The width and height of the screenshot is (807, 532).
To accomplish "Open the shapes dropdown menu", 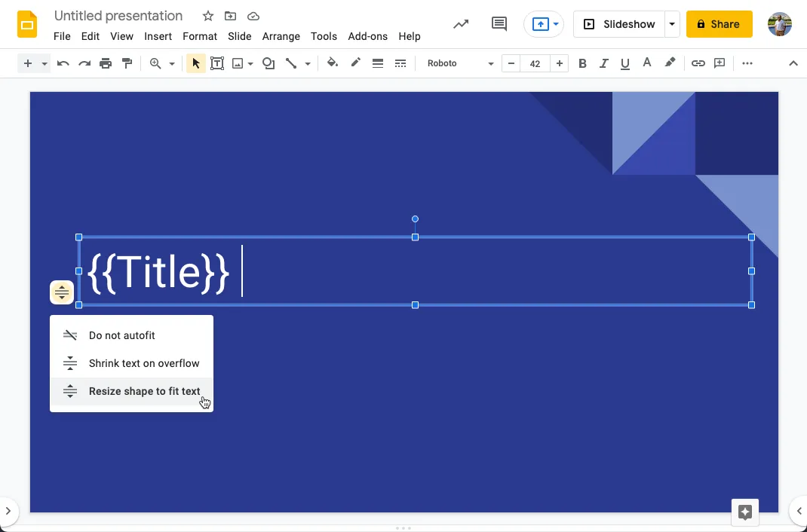I will coord(268,63).
